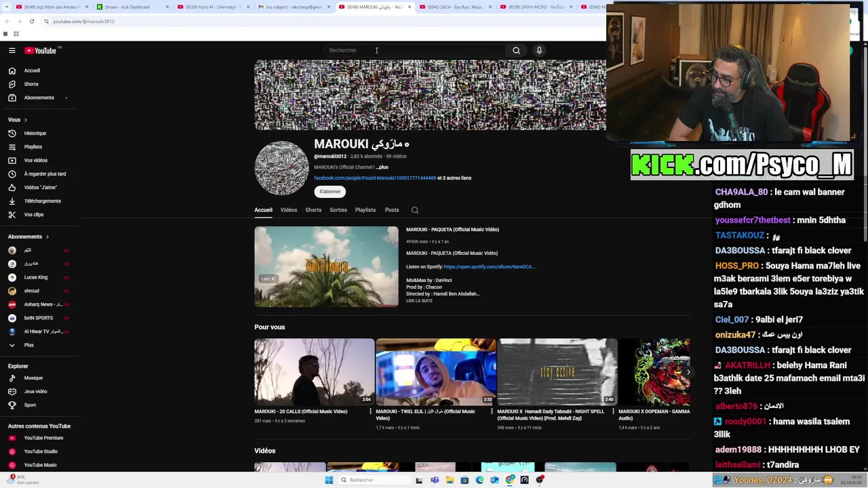
Task: Open the Facebook Foued-Marouki link
Action: pos(375,178)
